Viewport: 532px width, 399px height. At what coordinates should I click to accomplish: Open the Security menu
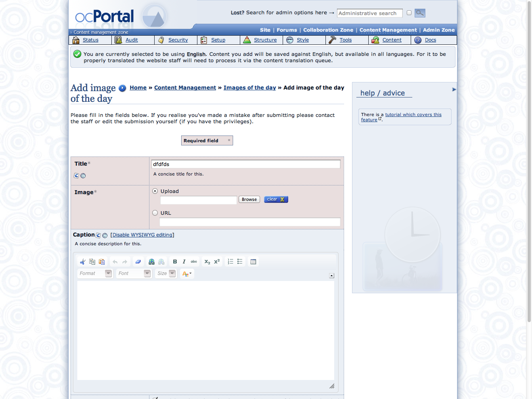(x=178, y=40)
